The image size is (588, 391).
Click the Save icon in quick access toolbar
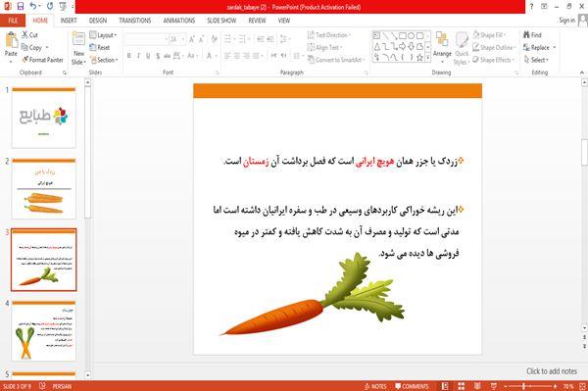pos(21,6)
